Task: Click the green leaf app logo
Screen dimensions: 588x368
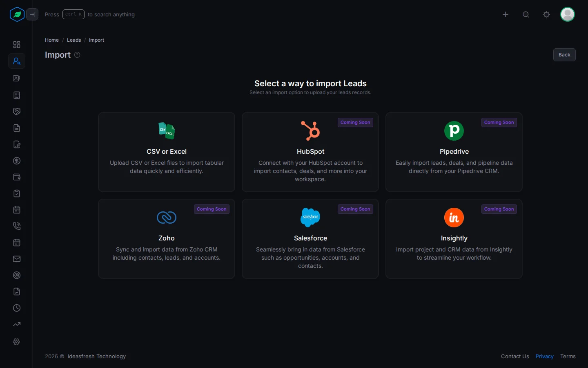Action: pos(17,14)
